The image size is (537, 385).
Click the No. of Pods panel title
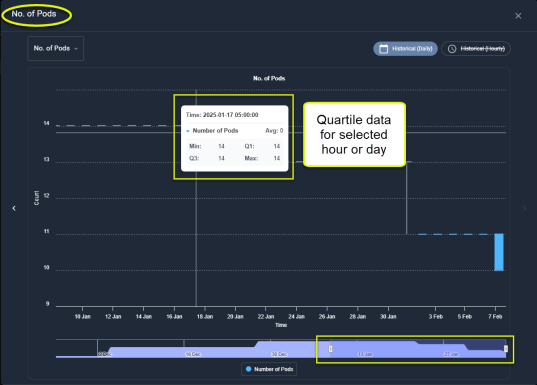pos(34,14)
